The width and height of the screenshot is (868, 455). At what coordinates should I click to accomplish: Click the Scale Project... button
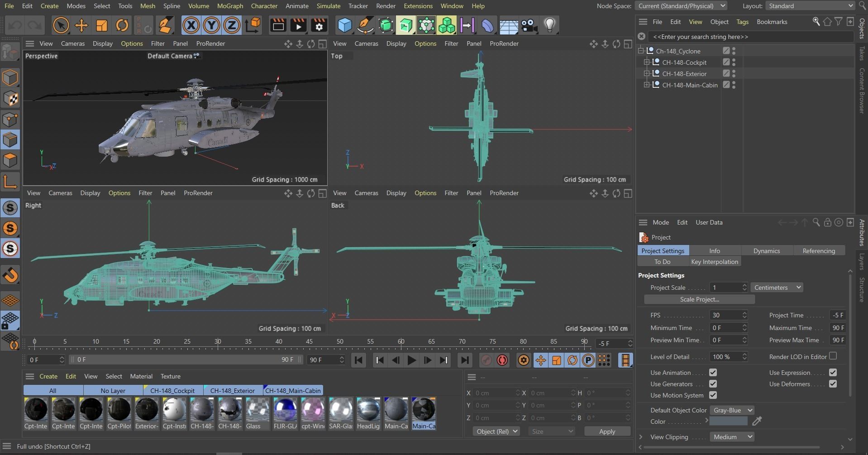coord(699,299)
